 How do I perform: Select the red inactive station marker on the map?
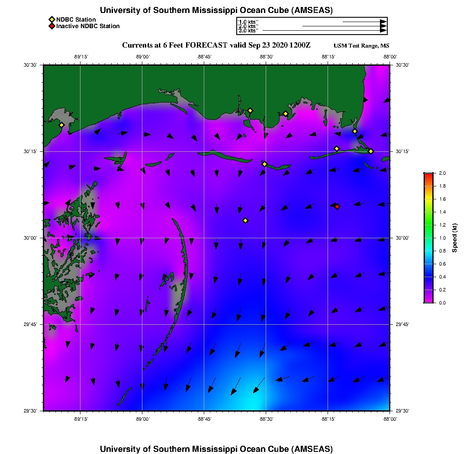point(337,207)
